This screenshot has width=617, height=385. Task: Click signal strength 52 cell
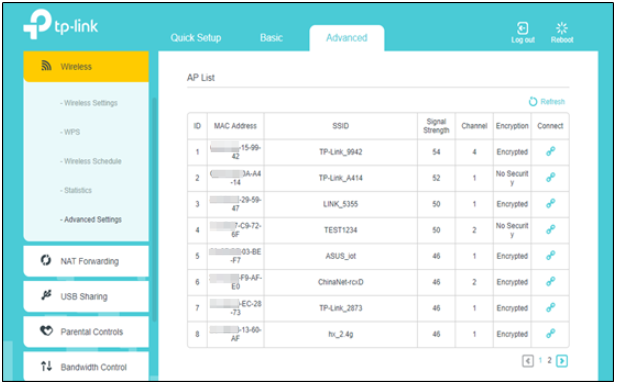pyautogui.click(x=436, y=178)
